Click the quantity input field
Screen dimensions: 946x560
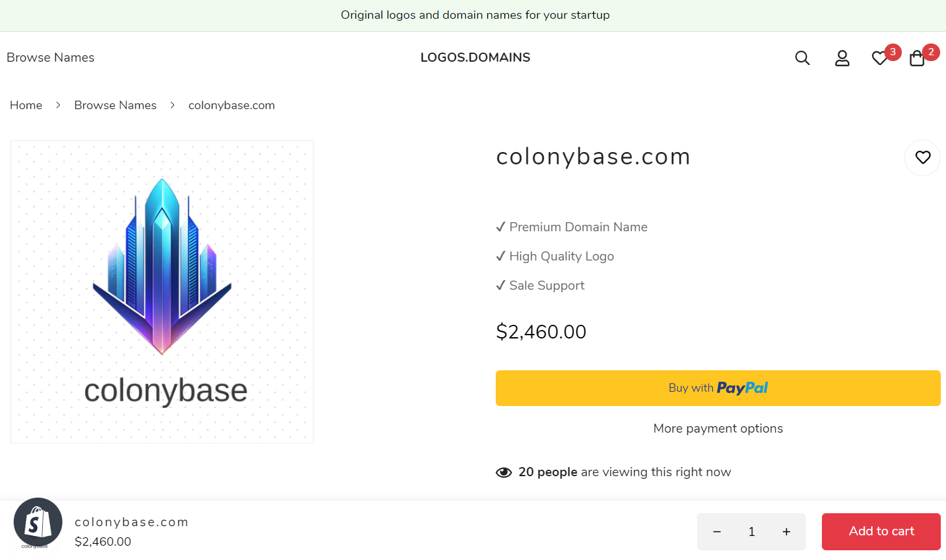coord(752,532)
